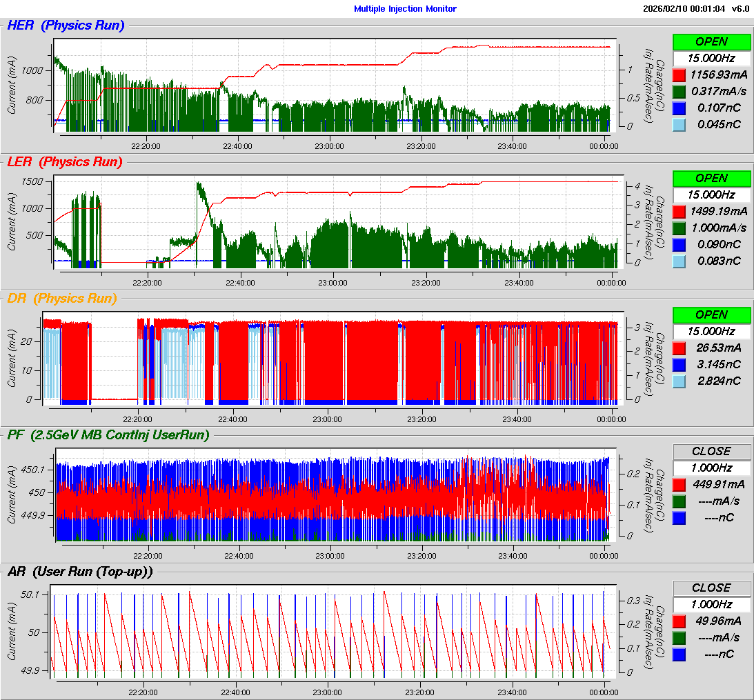Click the PF CLOSE status indicator
The height and width of the screenshot is (700, 754).
pyautogui.click(x=711, y=451)
